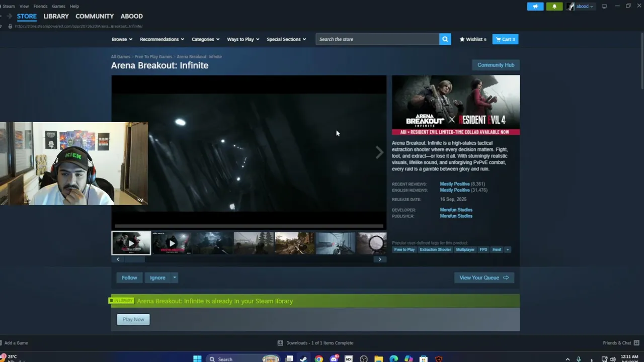This screenshot has width=644, height=362.
Task: Open the ABOOD profile tab
Action: (x=132, y=16)
